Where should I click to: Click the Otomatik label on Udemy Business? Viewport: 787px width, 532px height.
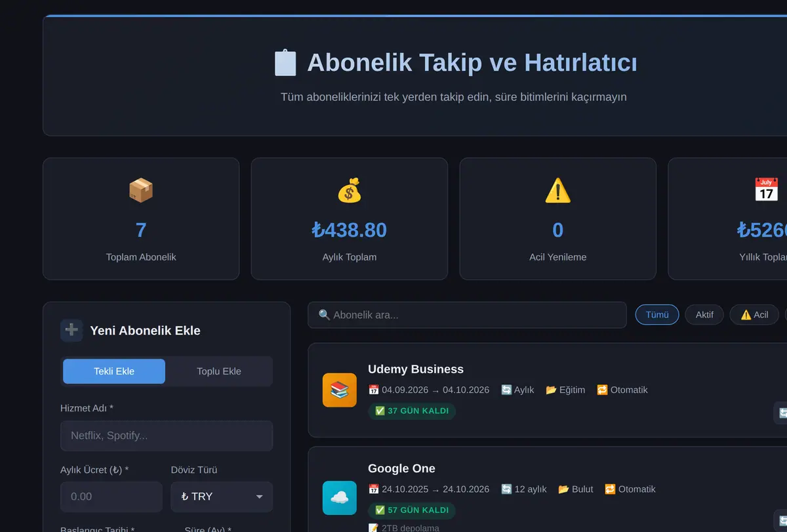click(622, 390)
